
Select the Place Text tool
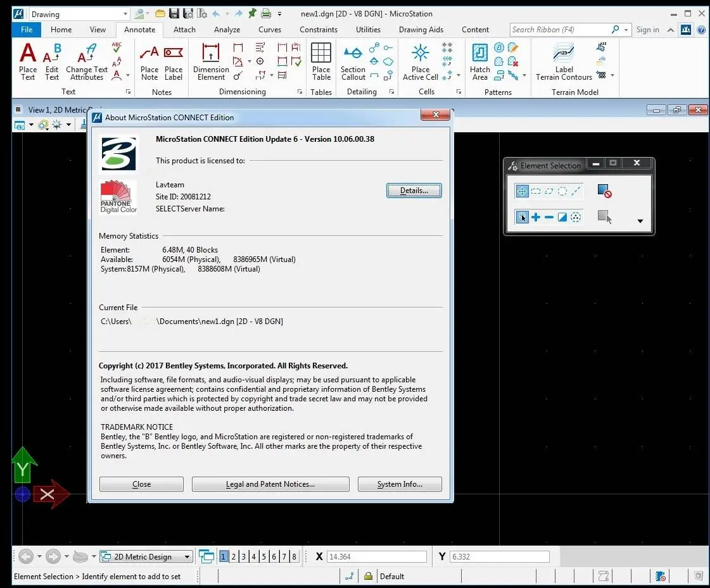pyautogui.click(x=28, y=61)
